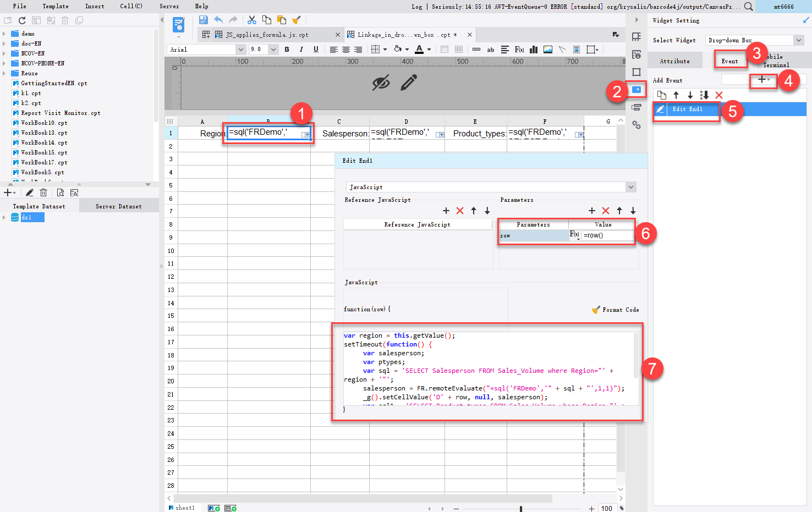The width and height of the screenshot is (812, 512).
Task: Open the Template menu
Action: (56, 6)
